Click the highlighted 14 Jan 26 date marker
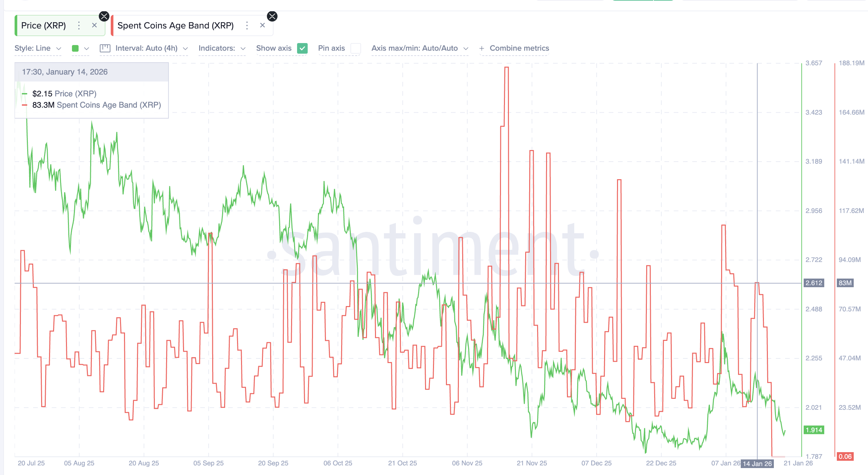 coord(757,463)
